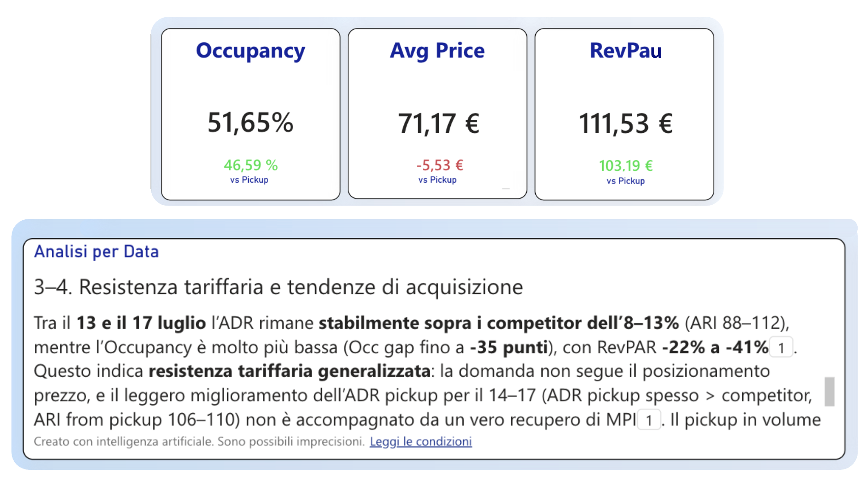Click the Analisi per Data header
The height and width of the screenshot is (487, 868).
(x=97, y=252)
